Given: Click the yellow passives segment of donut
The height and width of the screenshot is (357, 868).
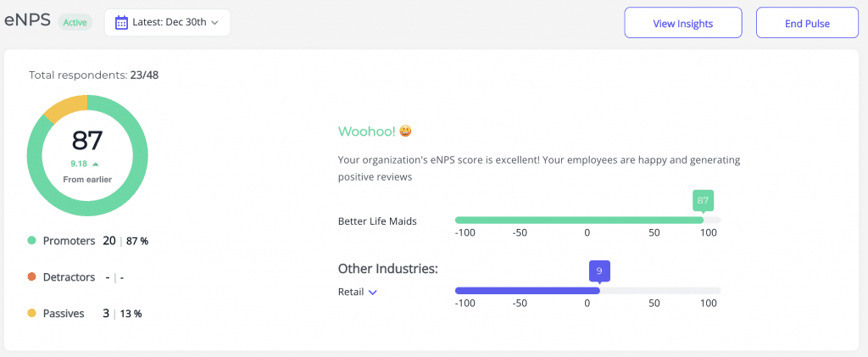Looking at the screenshot, I should point(63,110).
